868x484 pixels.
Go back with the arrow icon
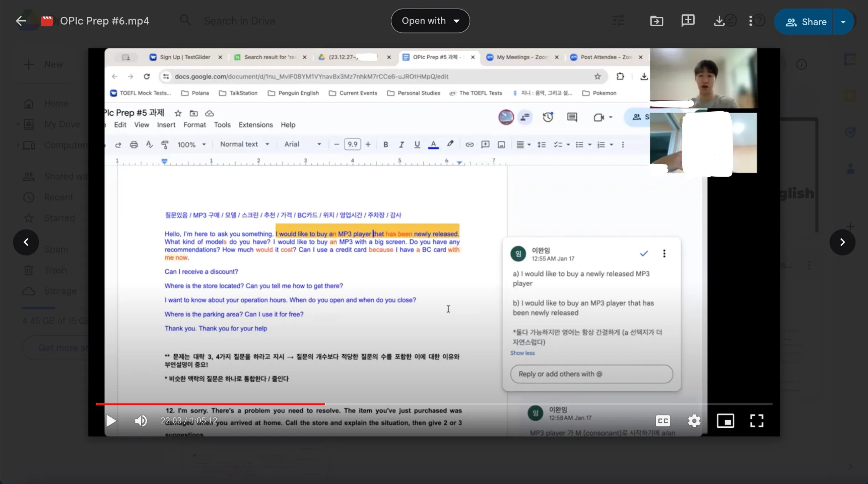click(21, 21)
